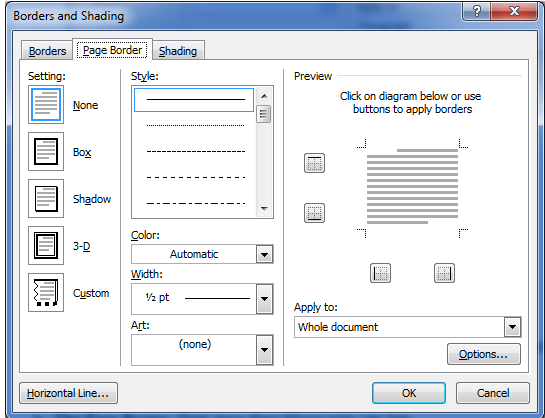Choose the Box border setting icon

point(46,151)
